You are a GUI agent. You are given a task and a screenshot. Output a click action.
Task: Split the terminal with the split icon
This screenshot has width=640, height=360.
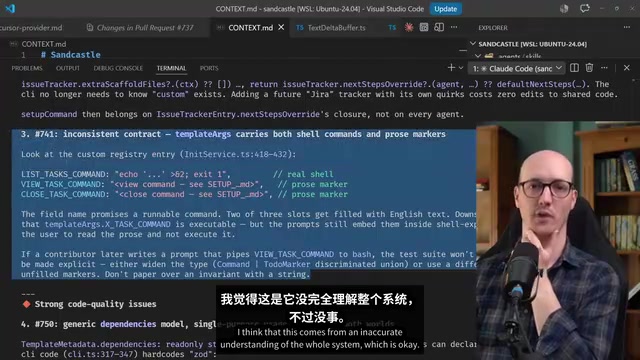coord(574,68)
